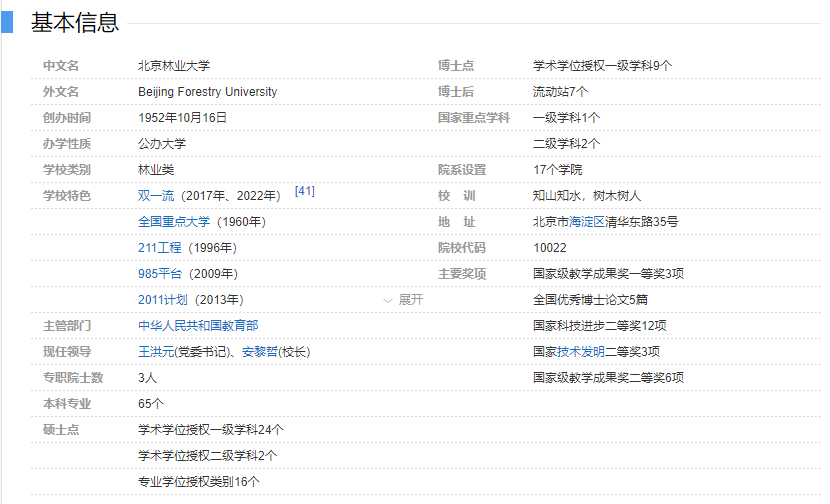Click the chevron arrow beside 展开
Screen dimensions: 830x504
coord(388,299)
